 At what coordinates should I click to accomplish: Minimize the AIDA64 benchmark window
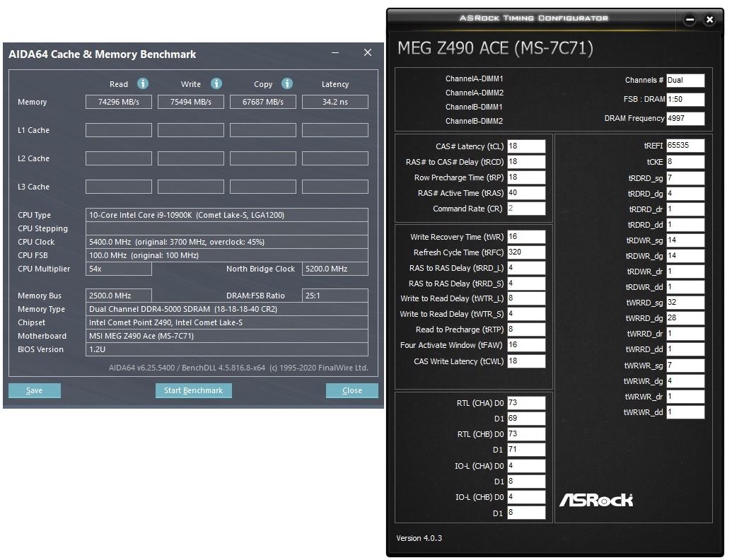coord(335,53)
